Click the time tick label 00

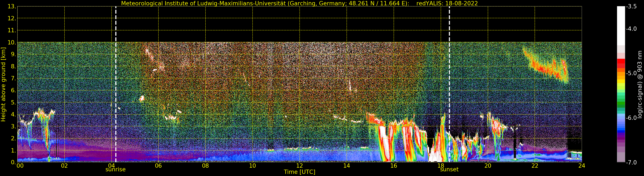(20, 166)
